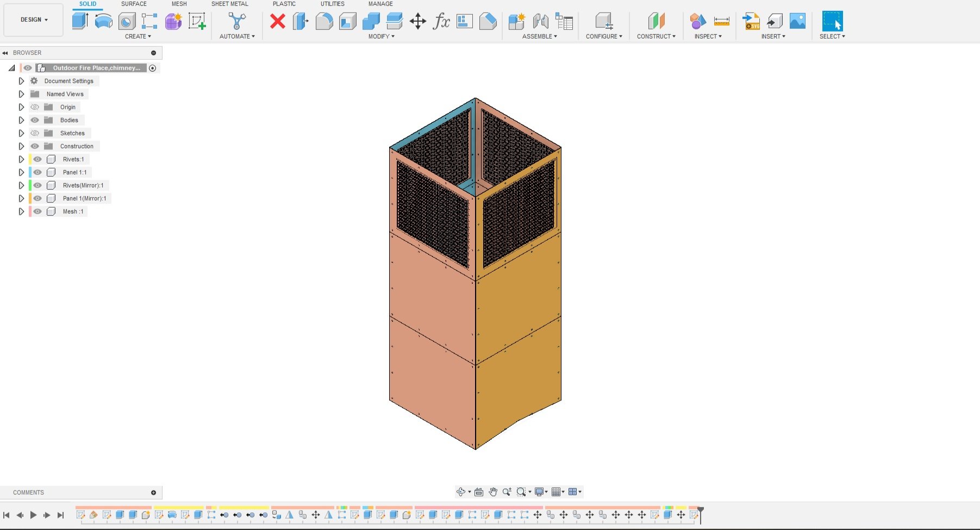Click the Joint icon in Assemble
The height and width of the screenshot is (530, 980).
coord(540,21)
